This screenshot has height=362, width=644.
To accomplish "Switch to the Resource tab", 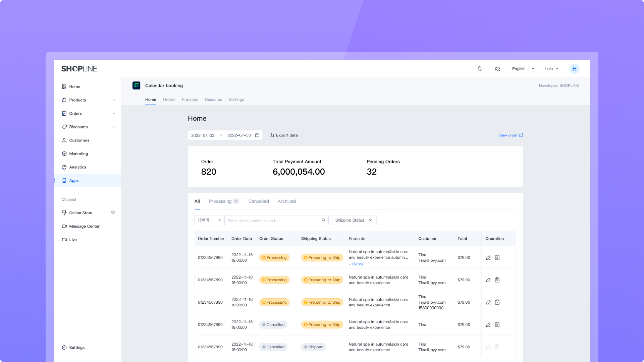I will 214,100.
